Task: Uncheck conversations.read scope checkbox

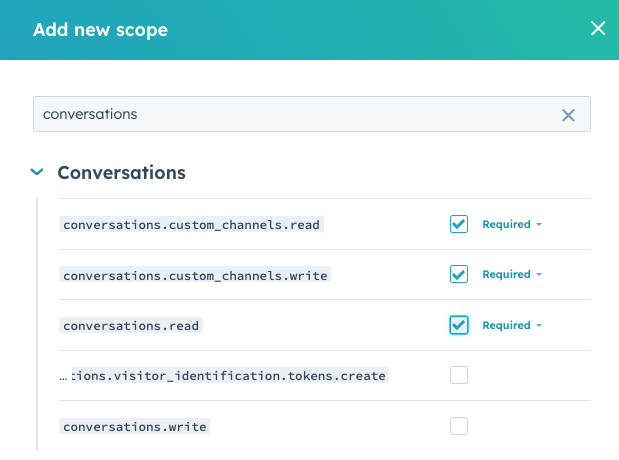Action: pos(459,325)
